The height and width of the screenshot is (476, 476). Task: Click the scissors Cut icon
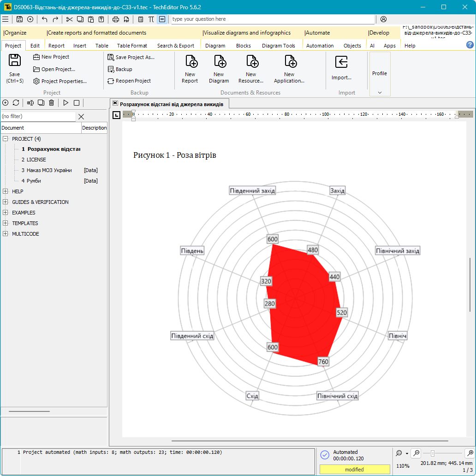(x=69, y=19)
